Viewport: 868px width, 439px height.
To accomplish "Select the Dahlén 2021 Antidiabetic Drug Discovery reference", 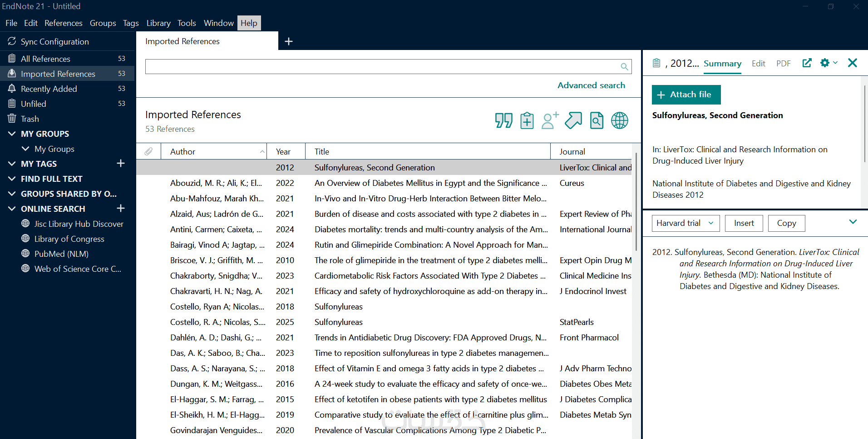I will [x=384, y=338].
